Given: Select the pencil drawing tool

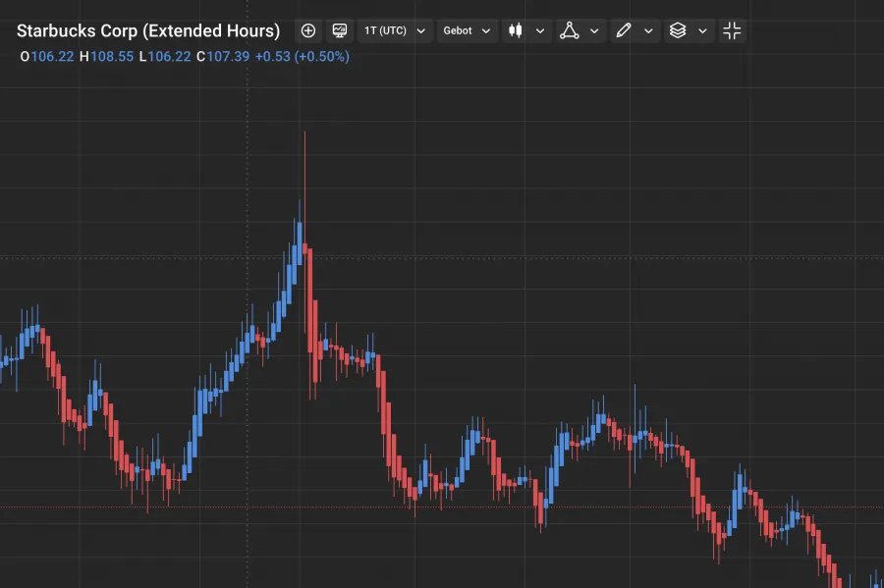Looking at the screenshot, I should click(x=623, y=30).
